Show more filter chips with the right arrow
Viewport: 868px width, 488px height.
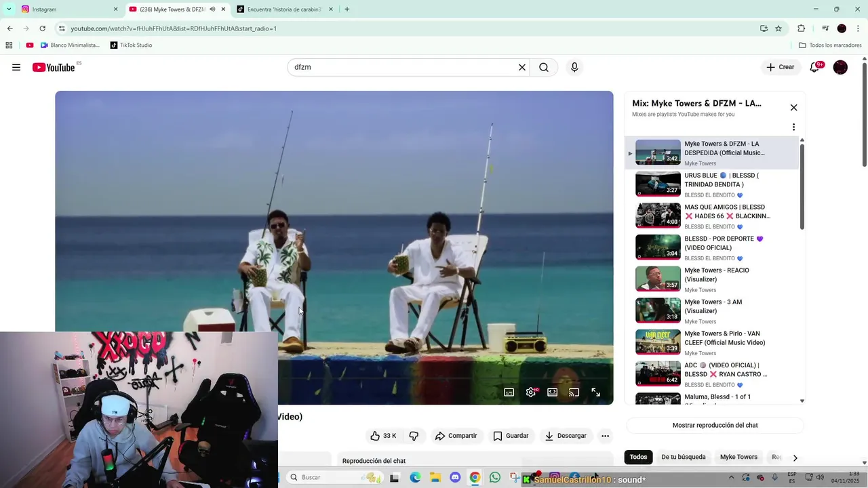pyautogui.click(x=795, y=457)
